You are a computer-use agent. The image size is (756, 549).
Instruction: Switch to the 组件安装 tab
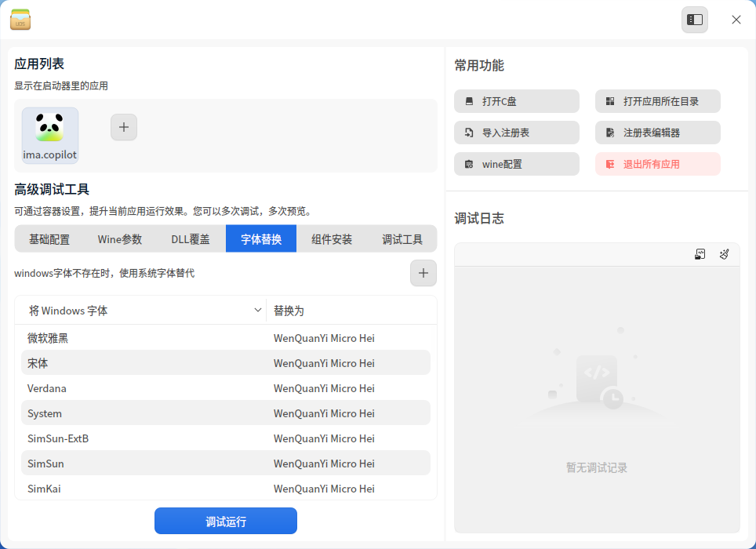(x=332, y=239)
